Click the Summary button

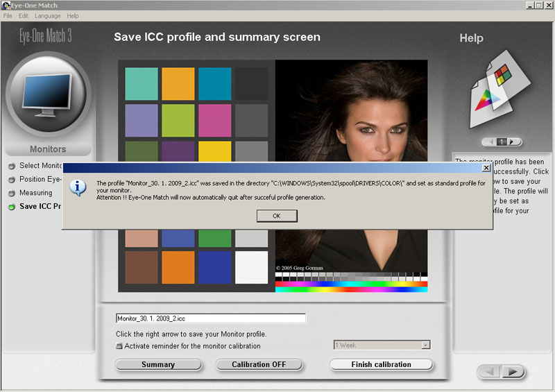coord(158,364)
